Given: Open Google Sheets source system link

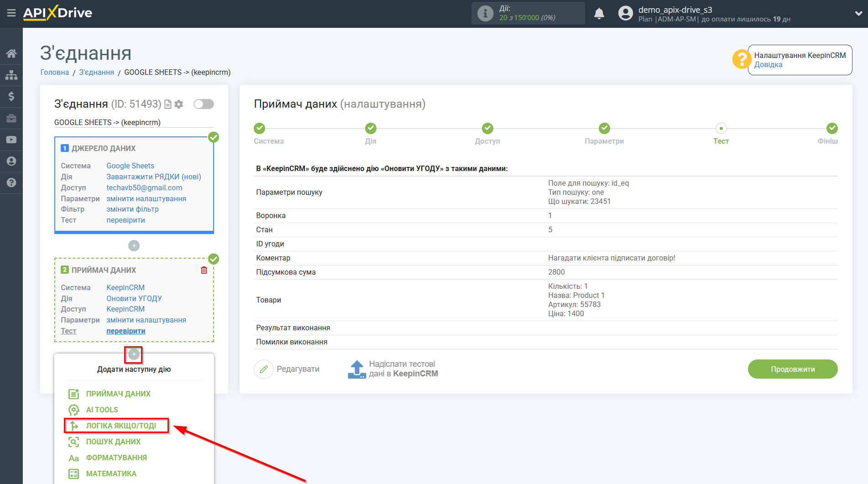Looking at the screenshot, I should pyautogui.click(x=130, y=166).
